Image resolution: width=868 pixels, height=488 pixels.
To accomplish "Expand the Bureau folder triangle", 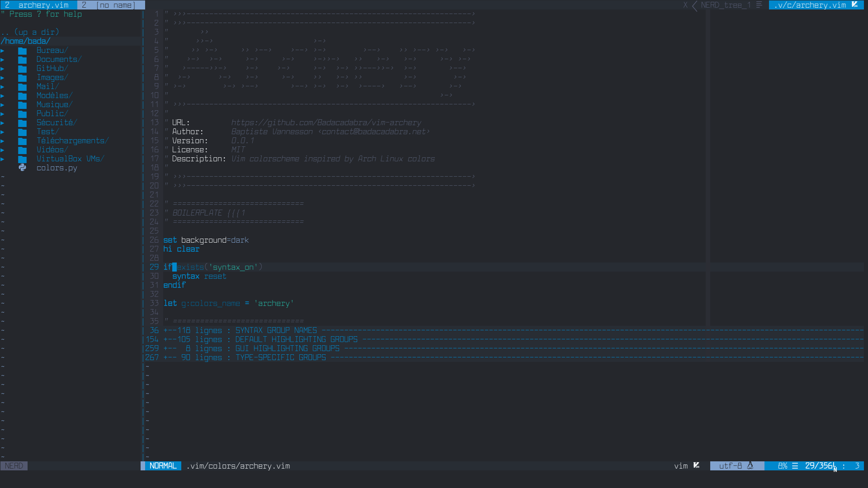I will click(x=3, y=51).
